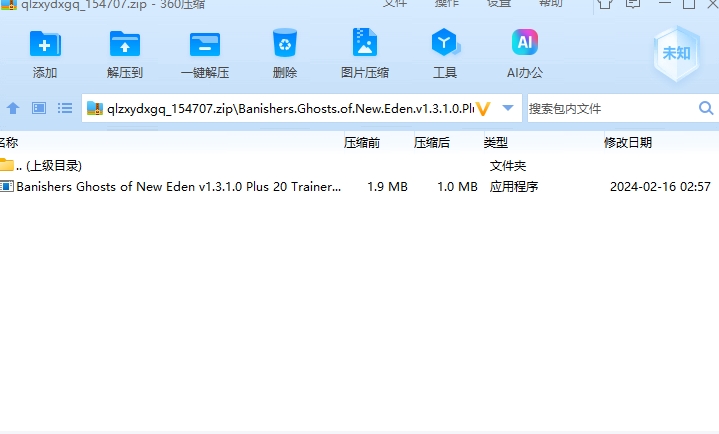Click the 删除 (Delete) trash icon
Image resolution: width=719 pixels, height=434 pixels.
click(x=285, y=43)
